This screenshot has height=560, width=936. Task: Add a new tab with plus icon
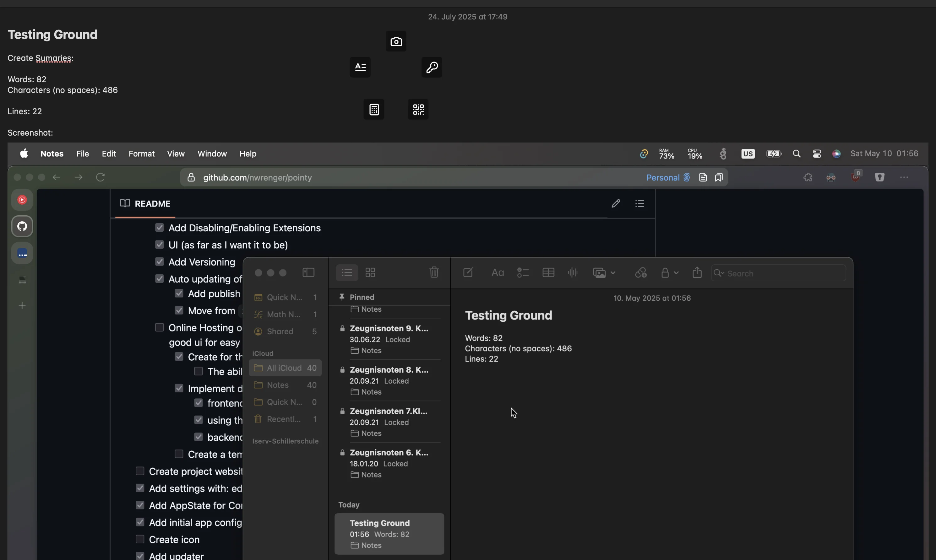[22, 305]
